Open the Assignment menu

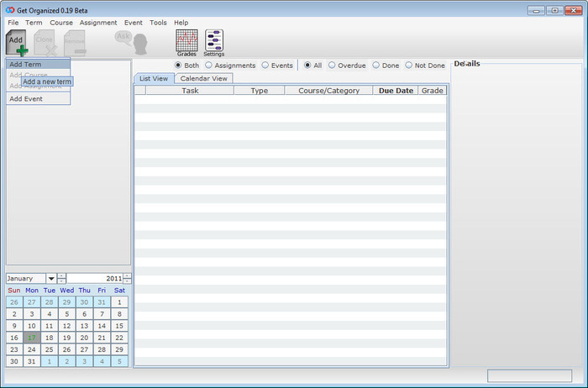tap(98, 23)
